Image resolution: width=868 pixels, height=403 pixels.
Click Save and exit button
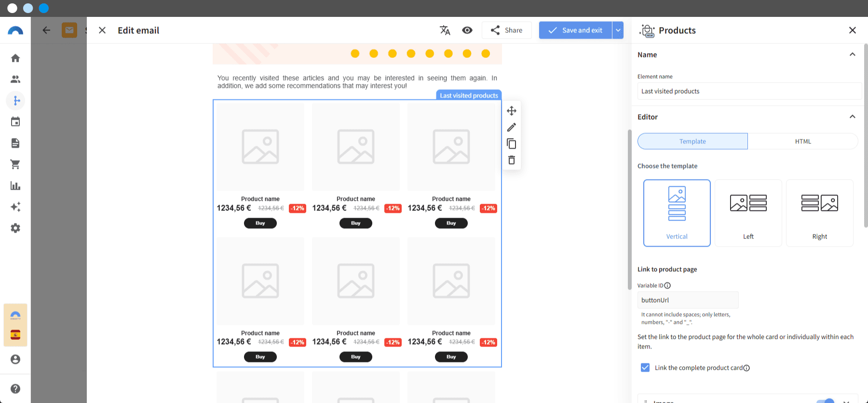tap(575, 30)
